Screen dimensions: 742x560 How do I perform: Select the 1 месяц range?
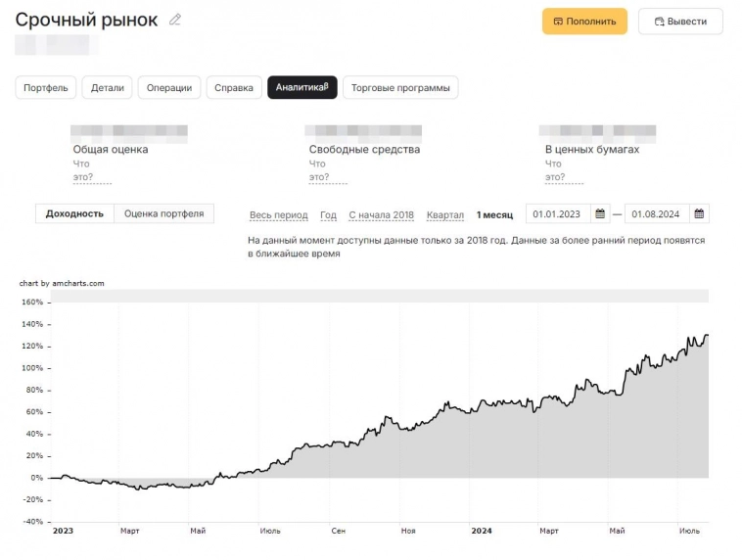[494, 215]
